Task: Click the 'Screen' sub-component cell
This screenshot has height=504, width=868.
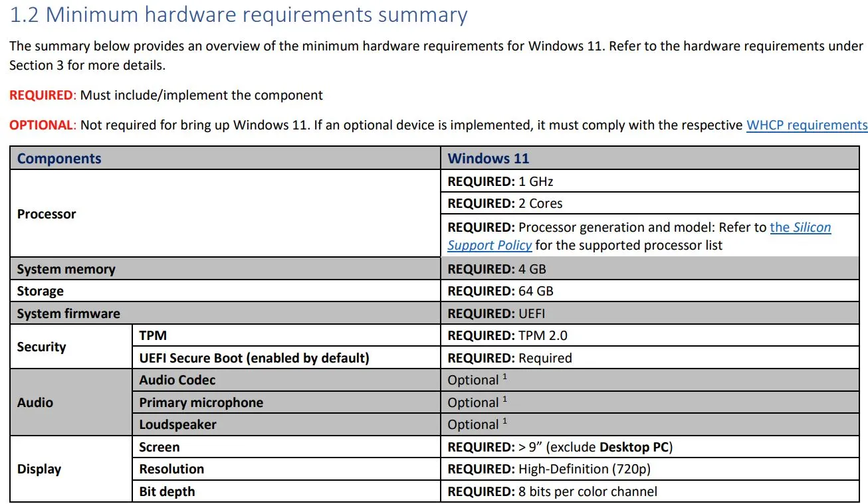Action: (286, 447)
